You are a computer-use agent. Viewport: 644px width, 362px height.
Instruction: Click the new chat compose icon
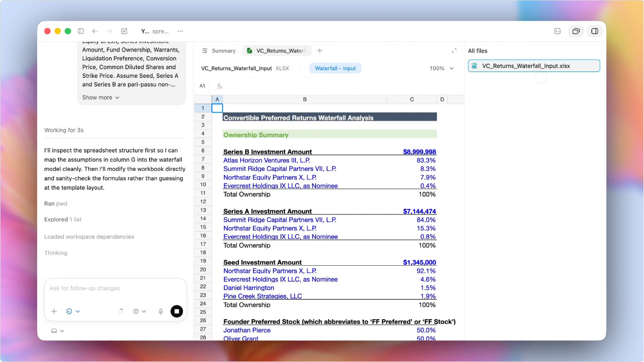pyautogui.click(x=124, y=31)
